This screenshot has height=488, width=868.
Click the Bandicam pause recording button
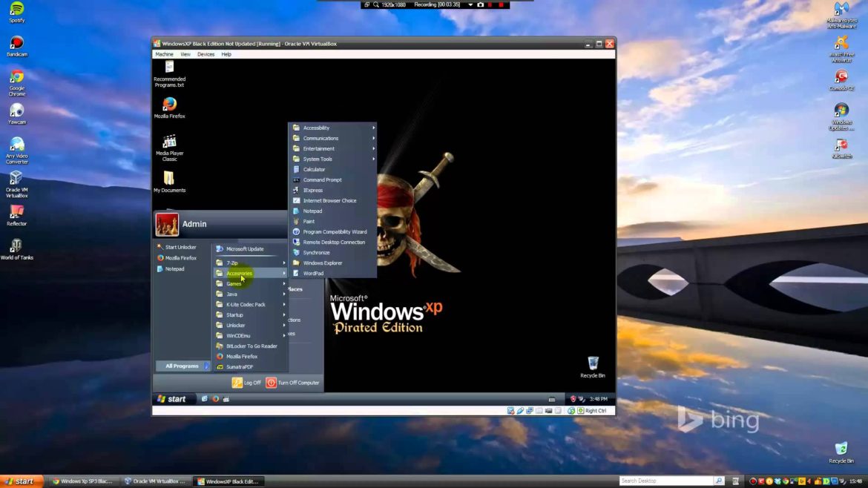coord(490,4)
